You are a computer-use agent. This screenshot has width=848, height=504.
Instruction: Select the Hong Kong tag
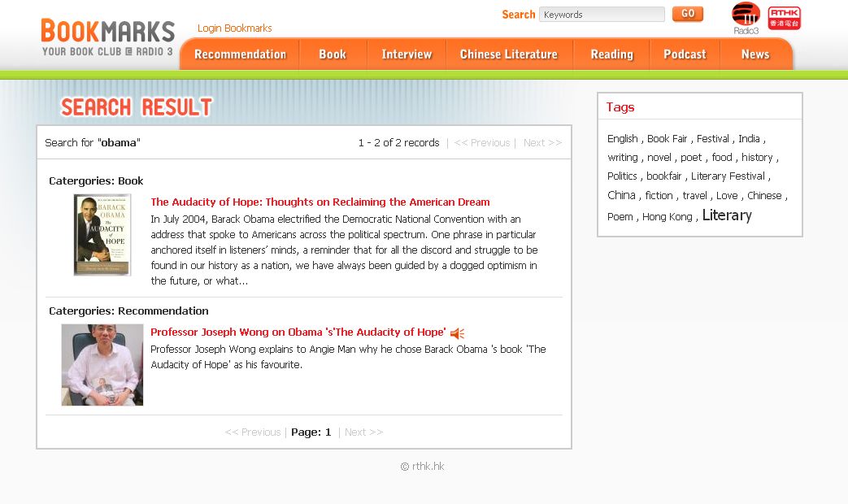click(x=668, y=217)
